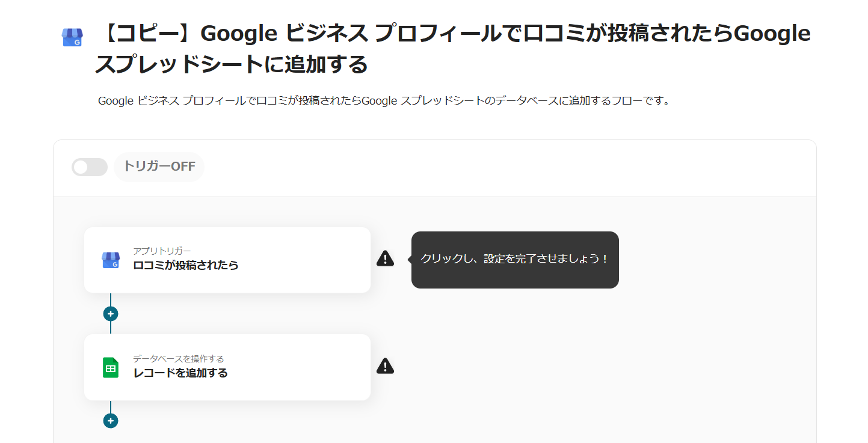Click the アプリトリガー label
Image resolution: width=868 pixels, height=443 pixels.
(x=162, y=251)
